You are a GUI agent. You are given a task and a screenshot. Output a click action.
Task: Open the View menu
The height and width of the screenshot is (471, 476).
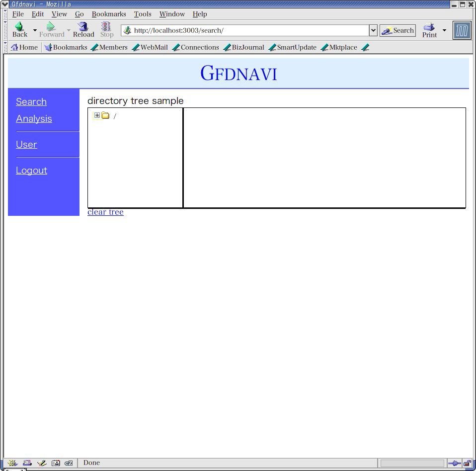(x=59, y=14)
